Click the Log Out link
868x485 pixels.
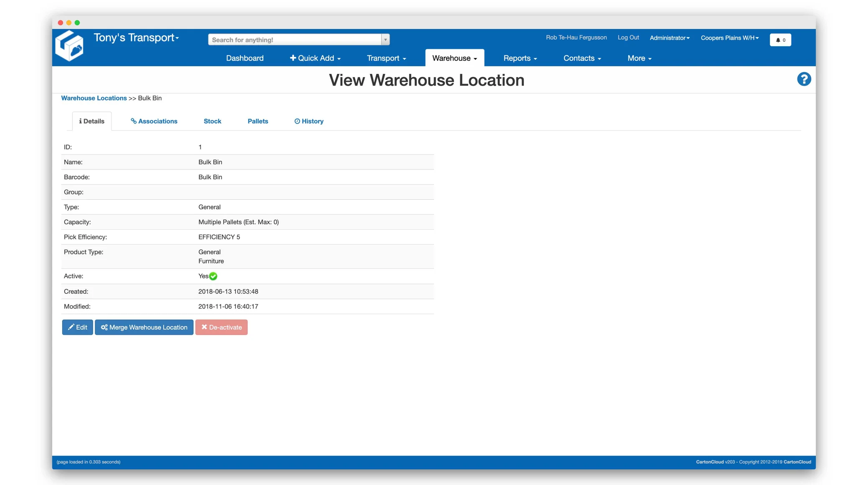[628, 38]
